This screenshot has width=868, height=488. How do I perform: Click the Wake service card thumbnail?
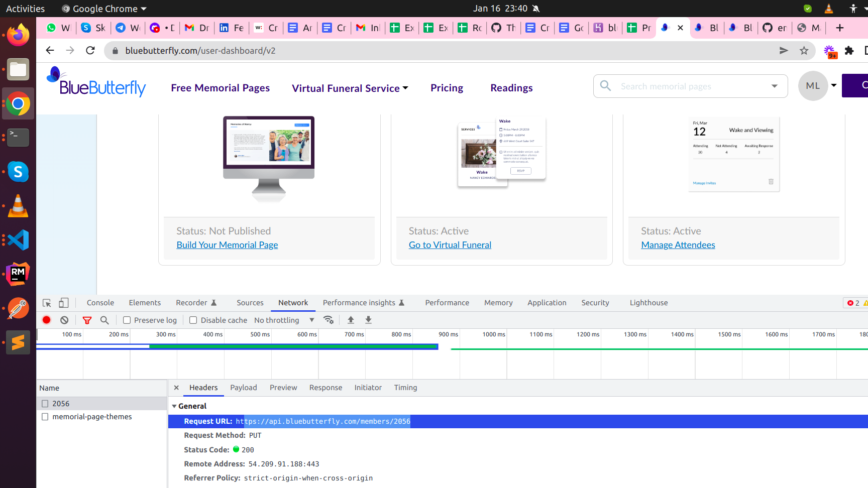click(x=501, y=152)
